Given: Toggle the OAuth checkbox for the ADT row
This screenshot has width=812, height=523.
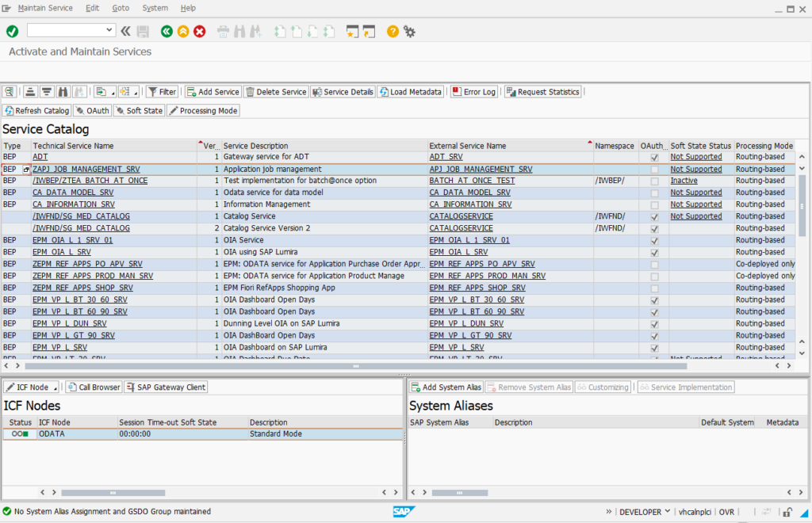Looking at the screenshot, I should coord(654,157).
